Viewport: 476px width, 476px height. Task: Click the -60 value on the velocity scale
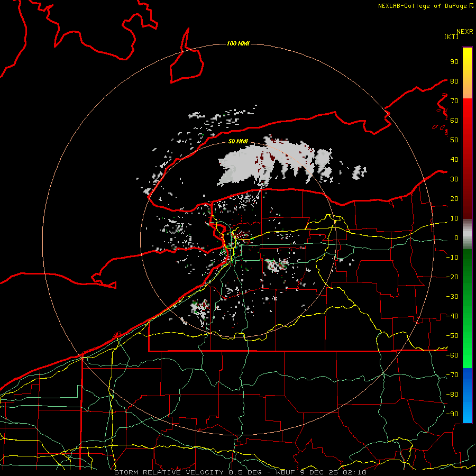coord(452,355)
